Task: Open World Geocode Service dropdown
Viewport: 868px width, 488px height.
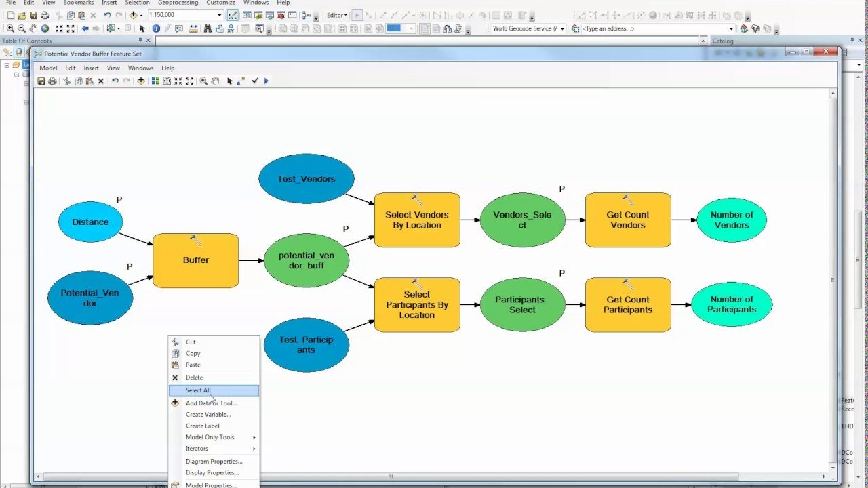Action: pyautogui.click(x=562, y=28)
